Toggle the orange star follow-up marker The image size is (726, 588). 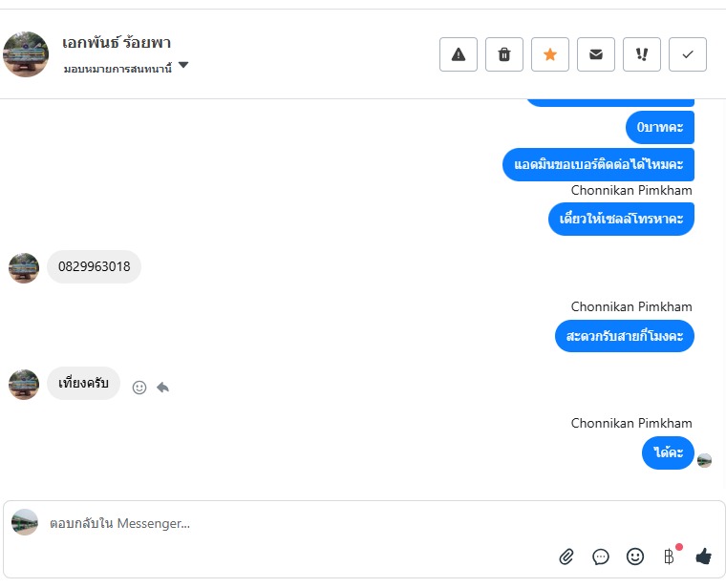[550, 54]
